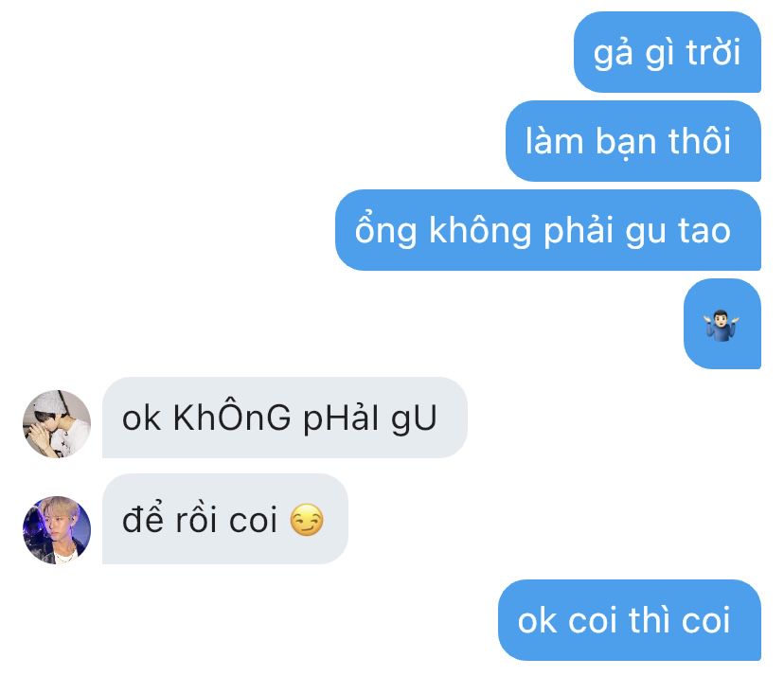
Task: Select the 'gả gì trời' message bubble
Action: (x=667, y=52)
